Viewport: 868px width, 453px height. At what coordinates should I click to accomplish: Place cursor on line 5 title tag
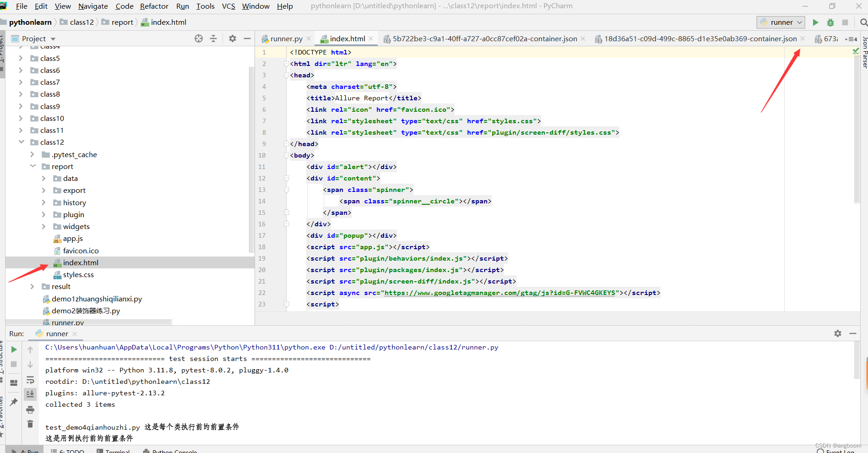pos(364,98)
